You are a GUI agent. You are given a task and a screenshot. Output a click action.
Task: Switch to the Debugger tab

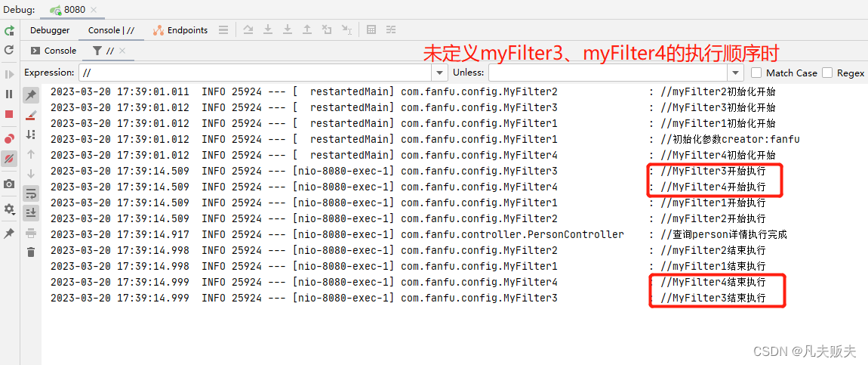point(50,30)
